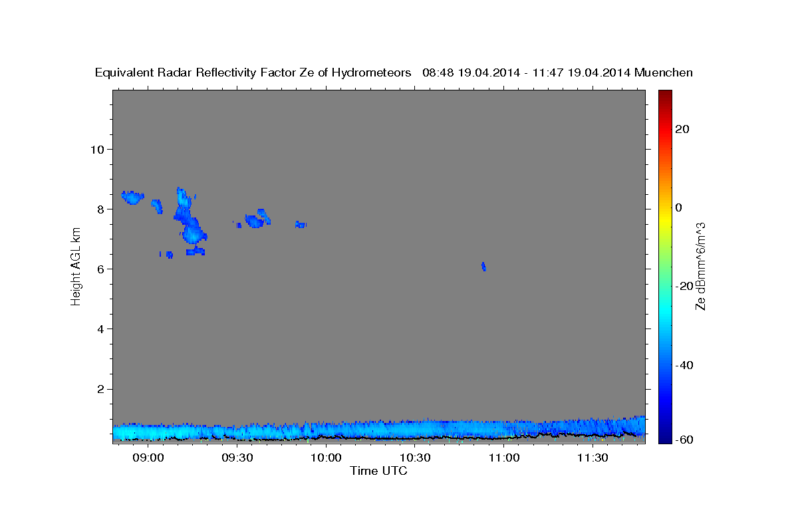
Task: Click the 11:30 time tick label
Action: coord(593,458)
